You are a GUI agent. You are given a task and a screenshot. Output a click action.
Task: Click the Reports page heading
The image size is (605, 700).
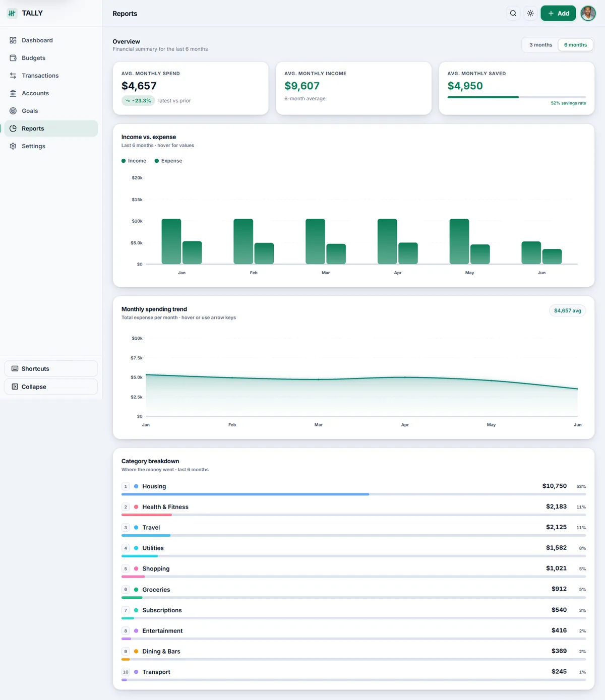[125, 14]
